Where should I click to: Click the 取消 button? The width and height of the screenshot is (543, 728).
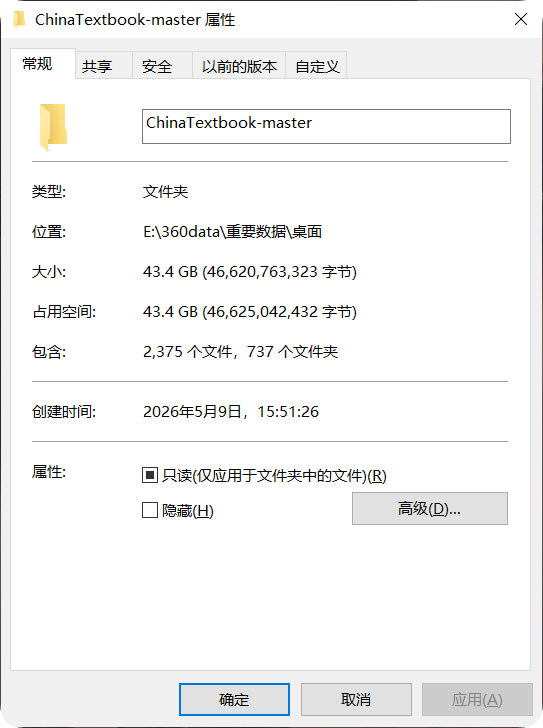[356, 699]
